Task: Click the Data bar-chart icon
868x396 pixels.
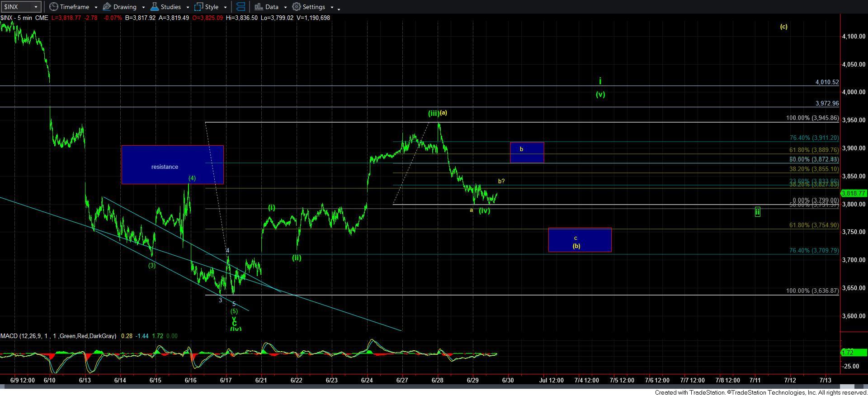Action: tap(259, 7)
